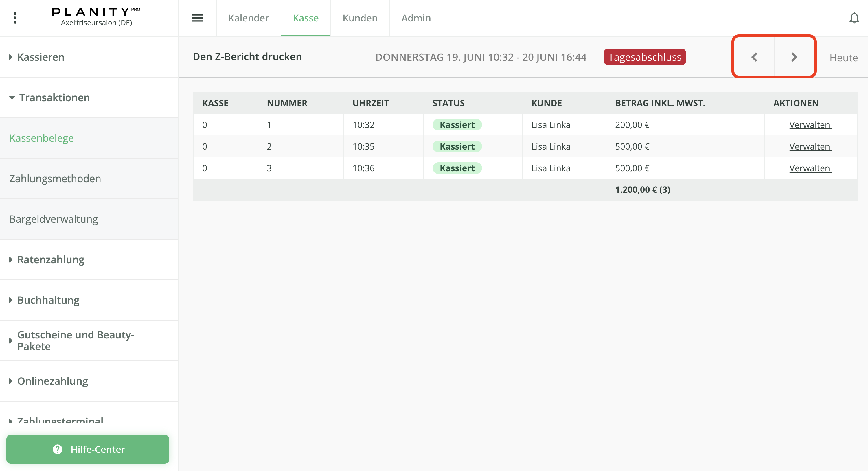Jump to Heute

click(843, 58)
